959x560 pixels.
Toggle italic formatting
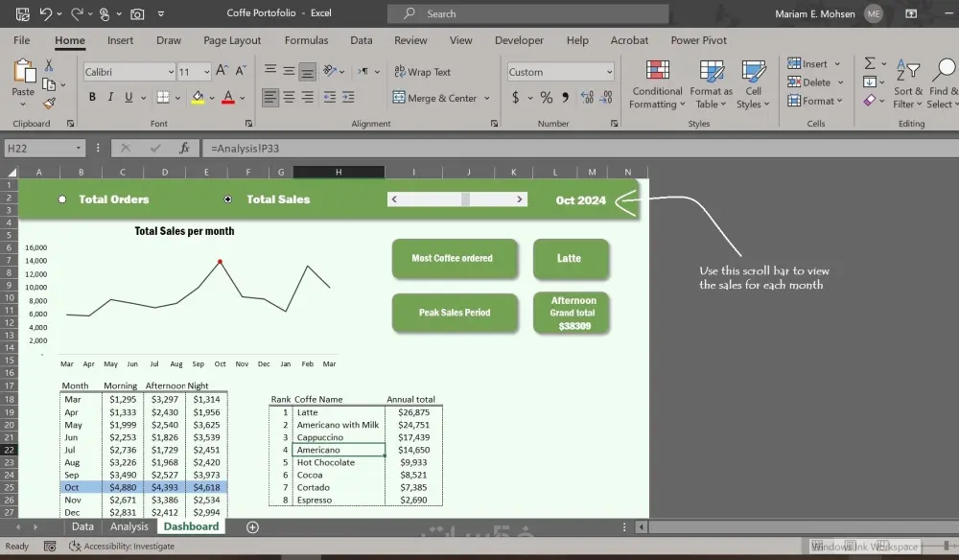pyautogui.click(x=108, y=97)
